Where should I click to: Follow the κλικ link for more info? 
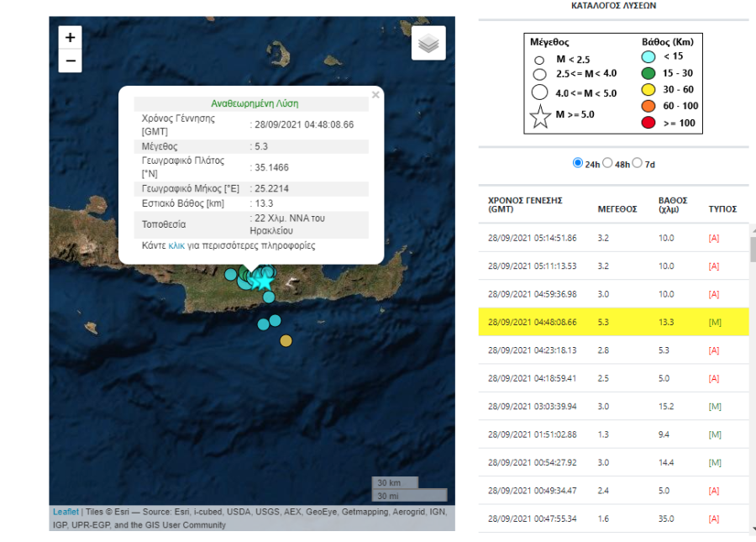pos(176,245)
